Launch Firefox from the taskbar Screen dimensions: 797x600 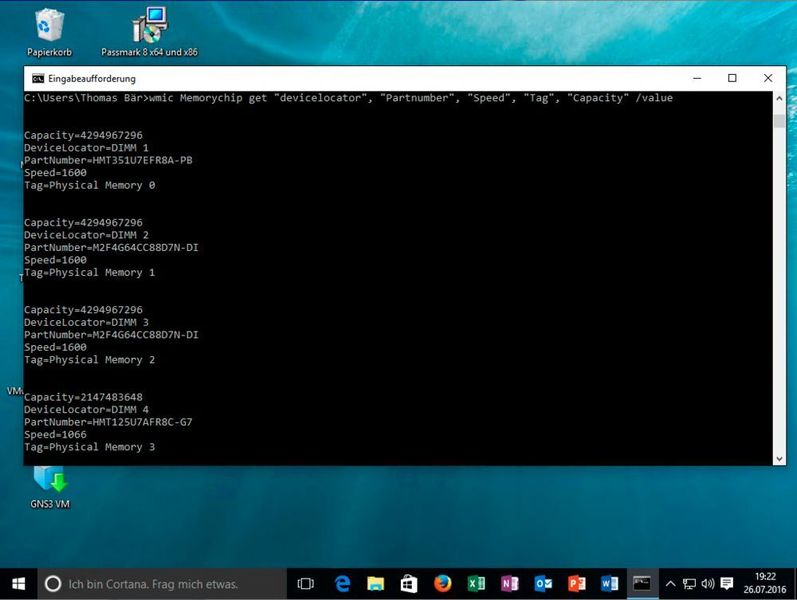tap(442, 584)
